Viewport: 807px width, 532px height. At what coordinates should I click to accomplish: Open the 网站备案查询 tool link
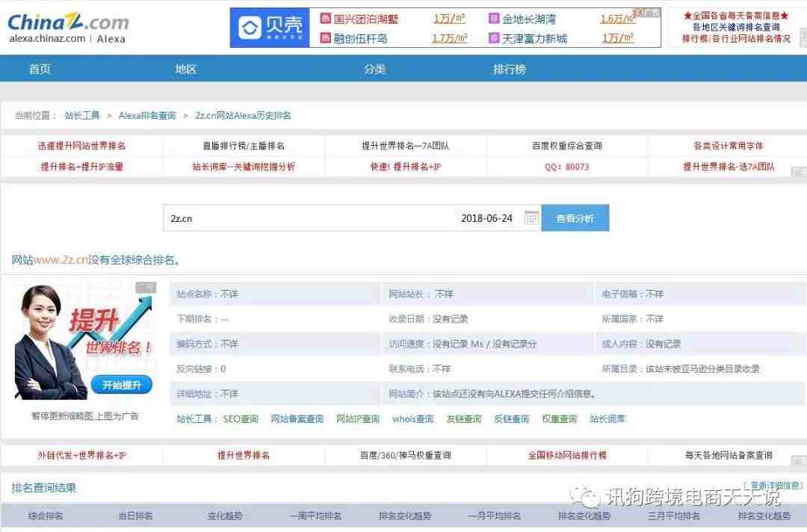[x=297, y=419]
